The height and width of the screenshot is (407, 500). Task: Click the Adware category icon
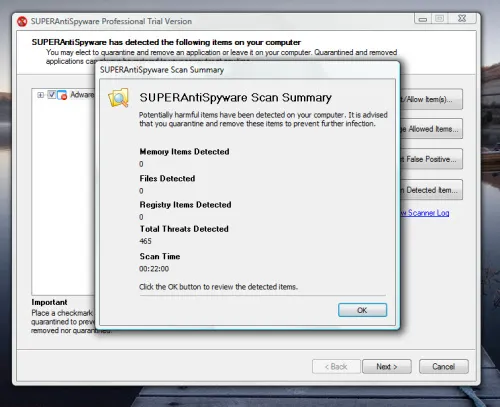coord(62,95)
